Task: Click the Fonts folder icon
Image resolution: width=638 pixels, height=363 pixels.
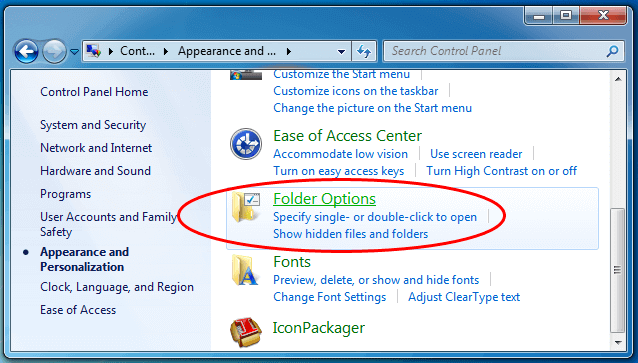Action: point(245,270)
